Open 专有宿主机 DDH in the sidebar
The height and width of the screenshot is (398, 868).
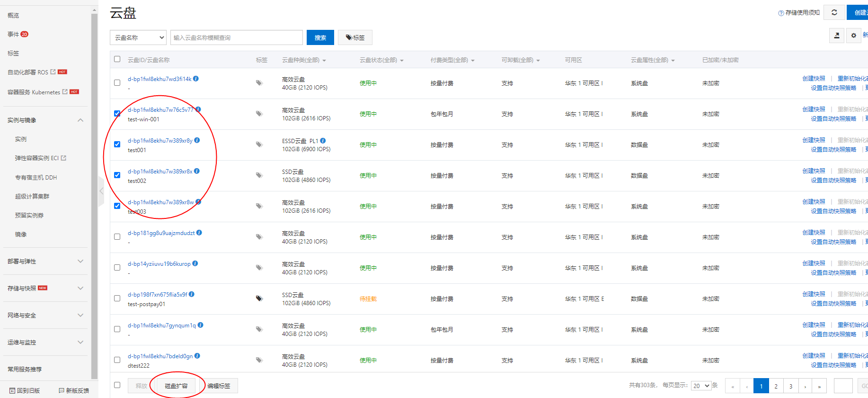tap(36, 178)
